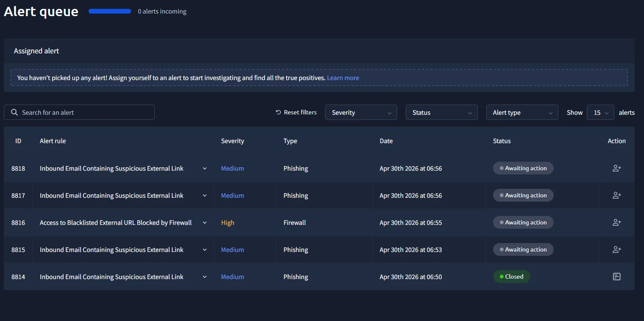Screen dimensions: 644x321
Task: Click date 'Apr 30th 2026 at 06:50'
Action: click(x=411, y=277)
